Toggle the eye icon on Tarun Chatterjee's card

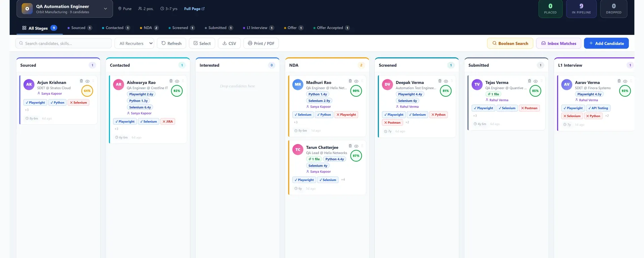[x=356, y=146]
